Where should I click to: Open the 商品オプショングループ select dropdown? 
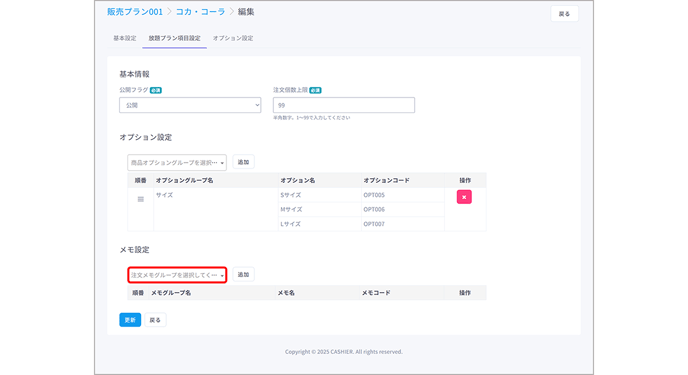click(177, 163)
